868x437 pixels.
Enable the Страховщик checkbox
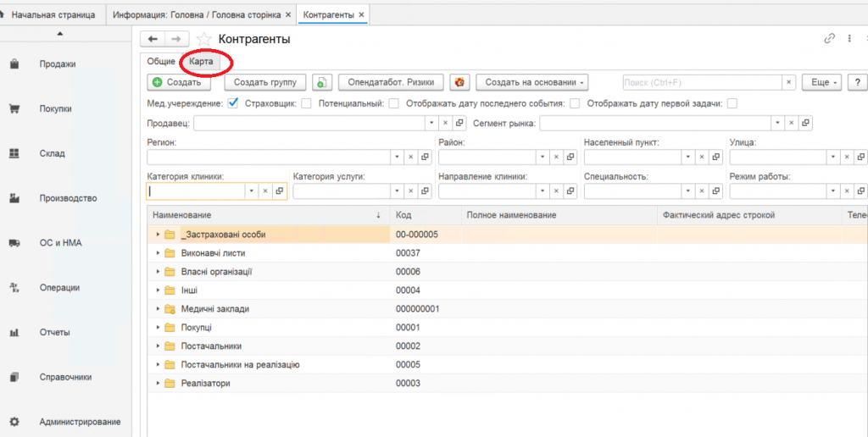pos(306,103)
